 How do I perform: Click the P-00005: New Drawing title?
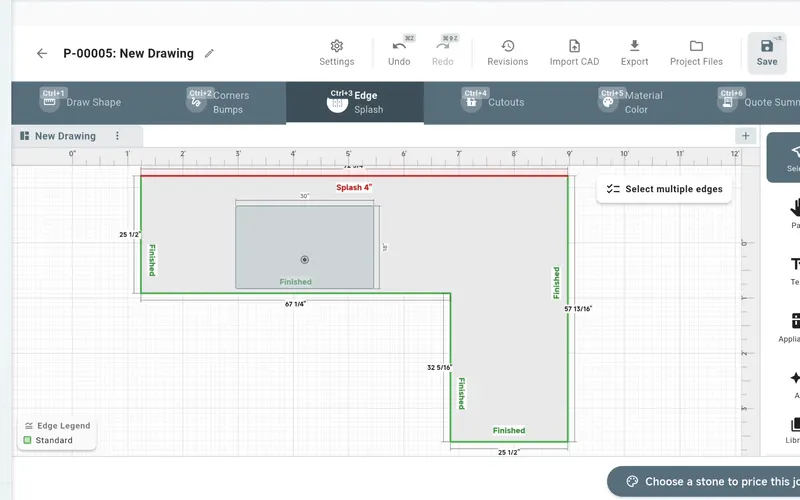129,53
